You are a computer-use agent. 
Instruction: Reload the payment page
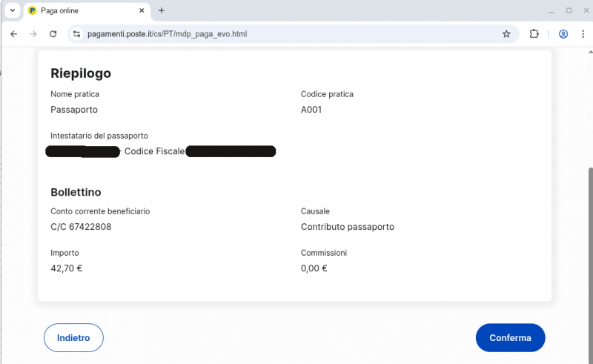[53, 34]
